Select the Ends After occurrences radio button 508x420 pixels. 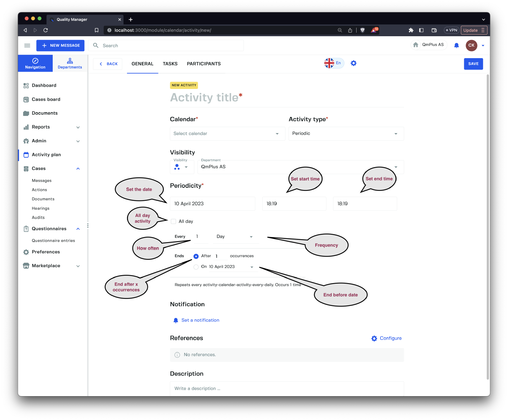click(x=196, y=256)
